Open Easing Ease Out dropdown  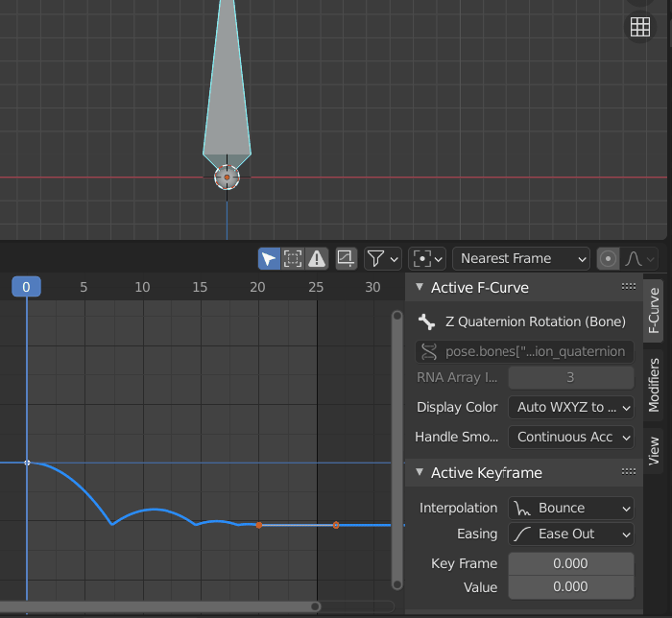pyautogui.click(x=570, y=535)
